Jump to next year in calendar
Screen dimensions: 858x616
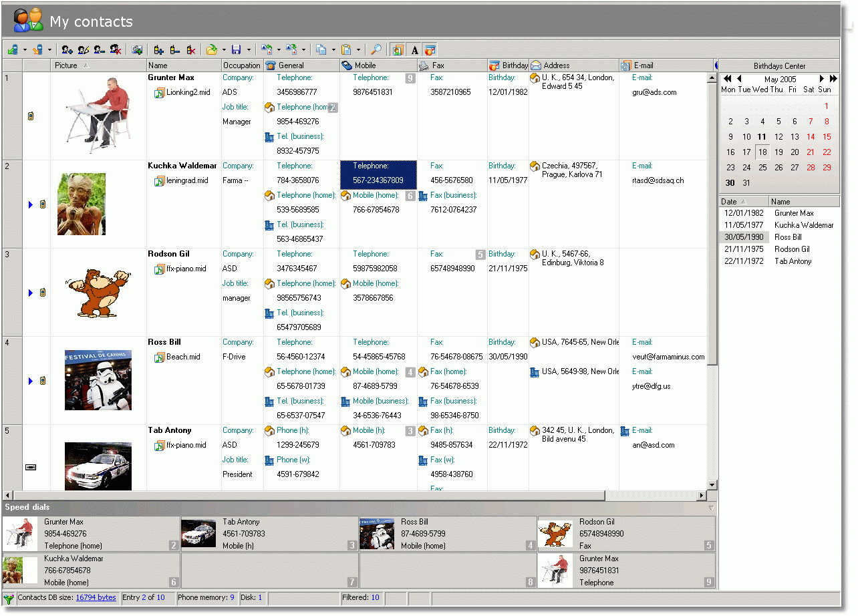click(x=833, y=79)
